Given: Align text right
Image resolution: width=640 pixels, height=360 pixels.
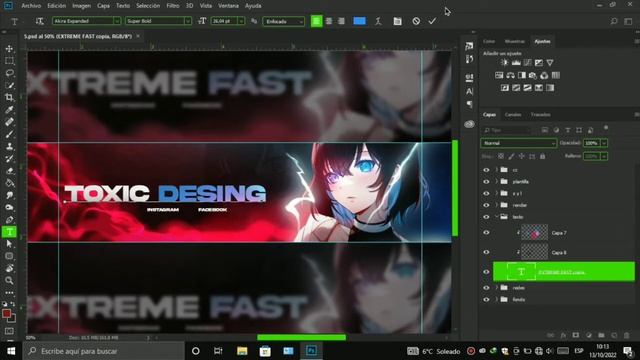Looking at the screenshot, I should click(x=341, y=21).
